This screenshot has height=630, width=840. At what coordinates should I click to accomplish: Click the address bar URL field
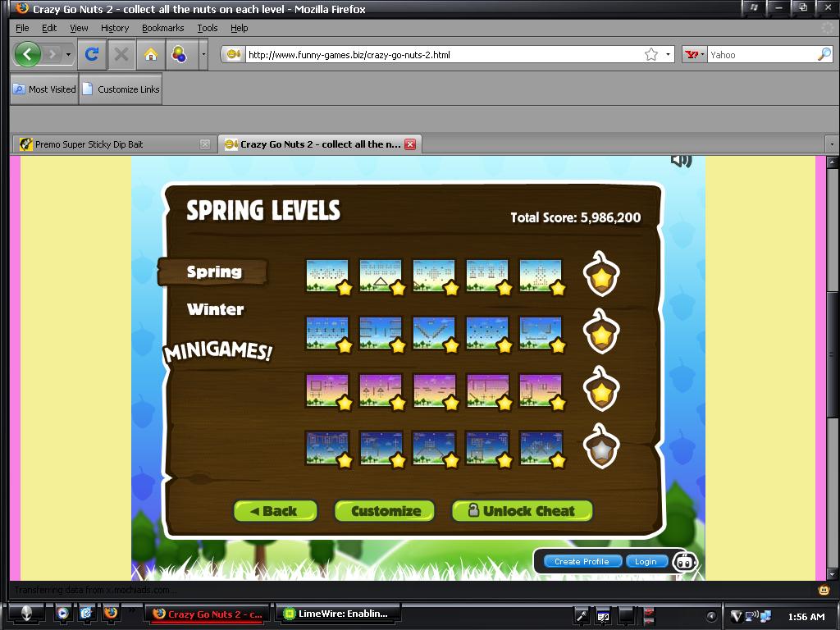444,55
